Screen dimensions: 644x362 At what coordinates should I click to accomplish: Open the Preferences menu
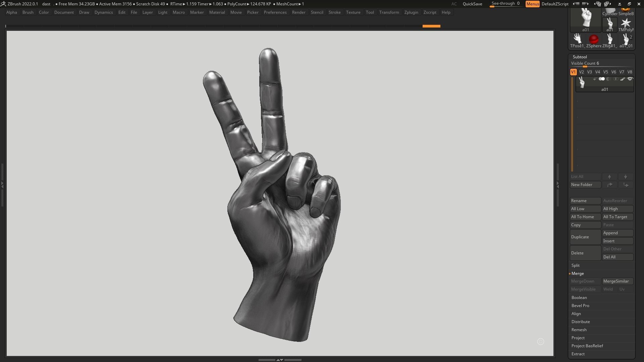(275, 12)
